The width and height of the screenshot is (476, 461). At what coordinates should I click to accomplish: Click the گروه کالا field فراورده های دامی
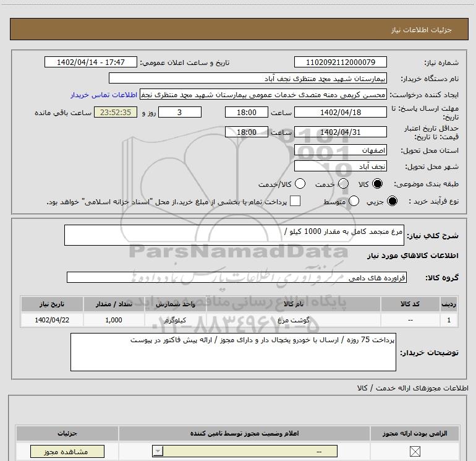(x=237, y=277)
